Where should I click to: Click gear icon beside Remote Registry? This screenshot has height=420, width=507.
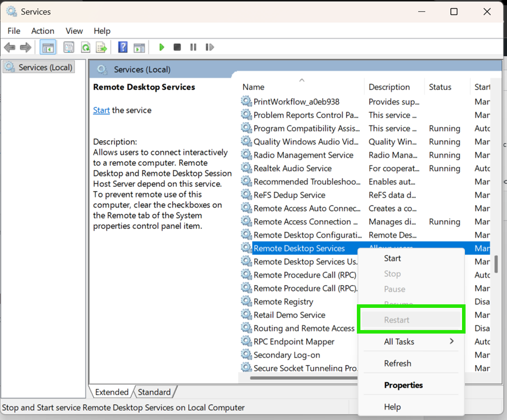pyautogui.click(x=246, y=301)
